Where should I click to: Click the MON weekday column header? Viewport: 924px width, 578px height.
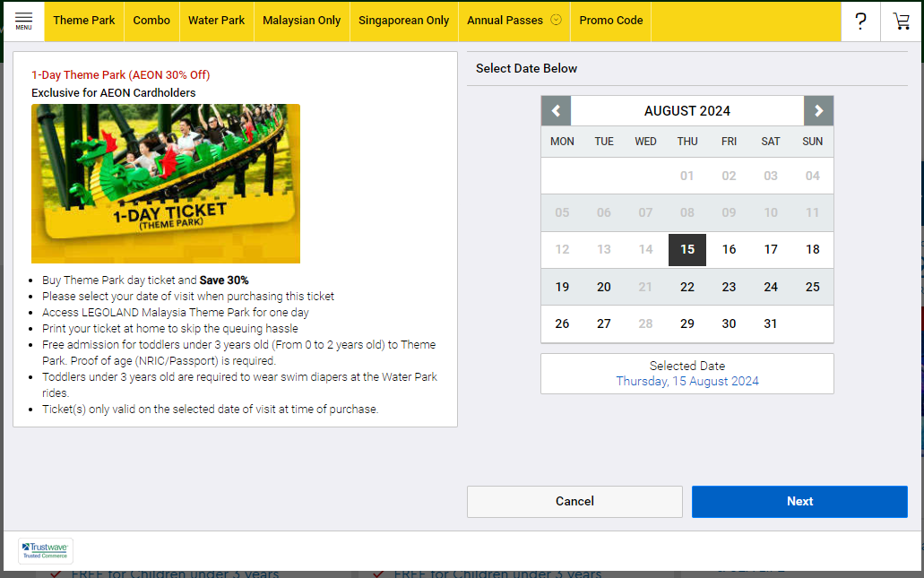tap(562, 142)
